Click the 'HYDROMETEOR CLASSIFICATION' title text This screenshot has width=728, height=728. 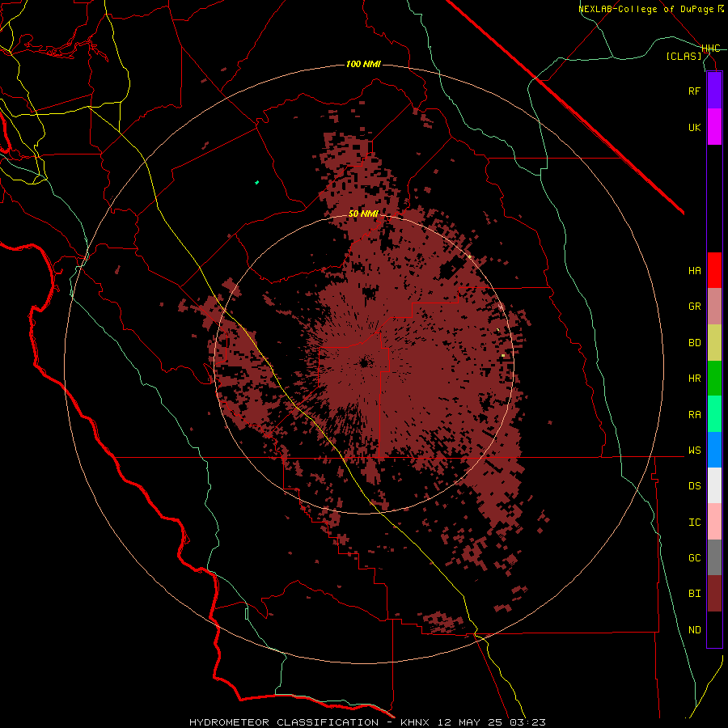click(284, 722)
